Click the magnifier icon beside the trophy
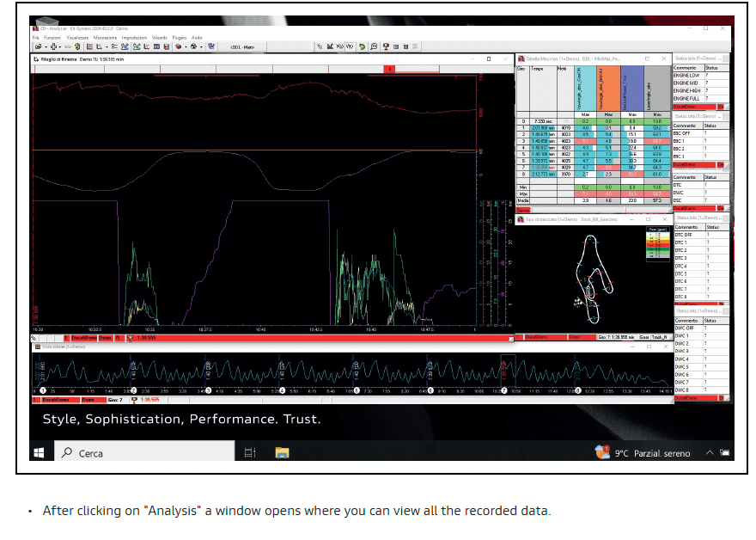Image resolution: width=756 pixels, height=540 pixels. (x=374, y=46)
